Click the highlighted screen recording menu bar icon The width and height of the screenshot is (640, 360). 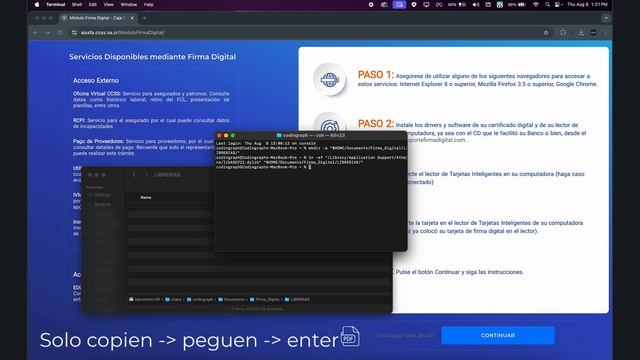399,4
